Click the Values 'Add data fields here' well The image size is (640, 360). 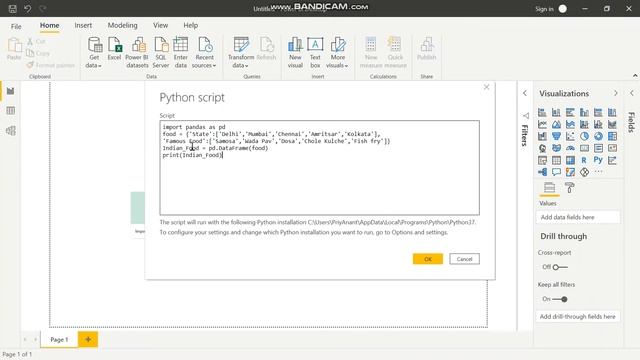578,217
